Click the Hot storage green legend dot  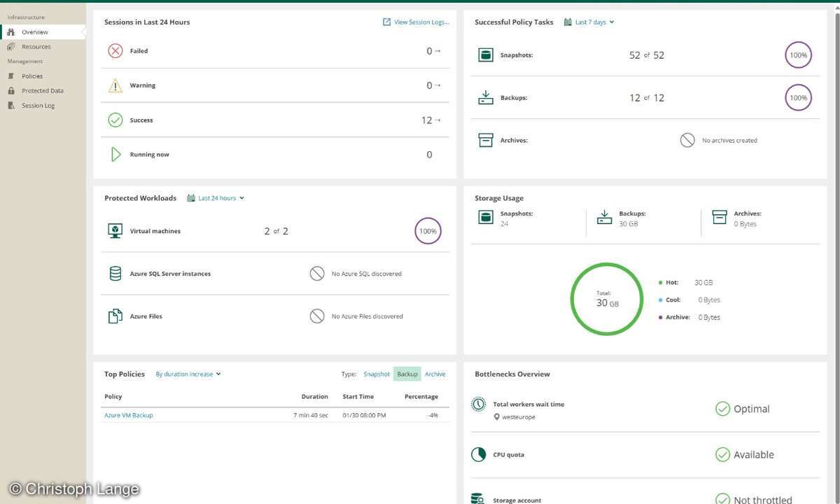pyautogui.click(x=661, y=283)
